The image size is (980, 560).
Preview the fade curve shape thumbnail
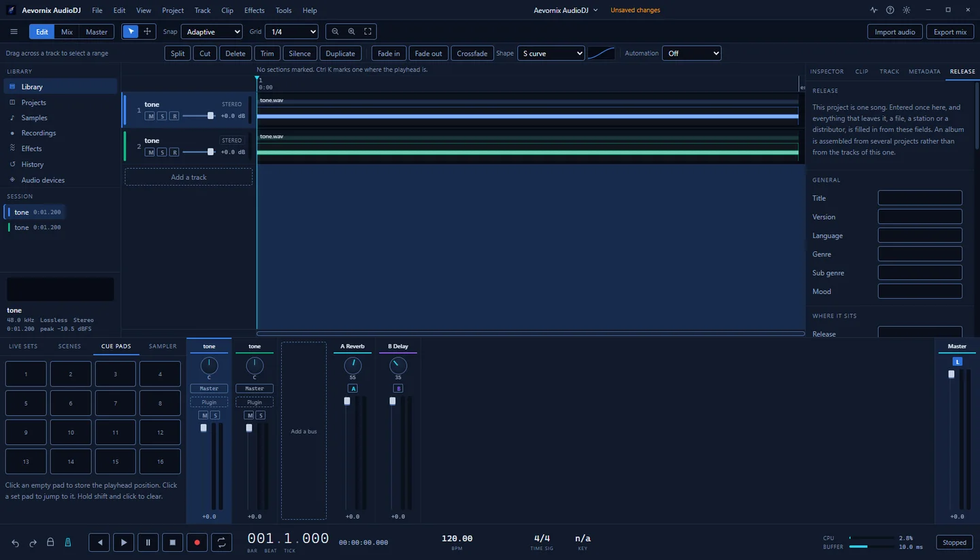(x=601, y=53)
